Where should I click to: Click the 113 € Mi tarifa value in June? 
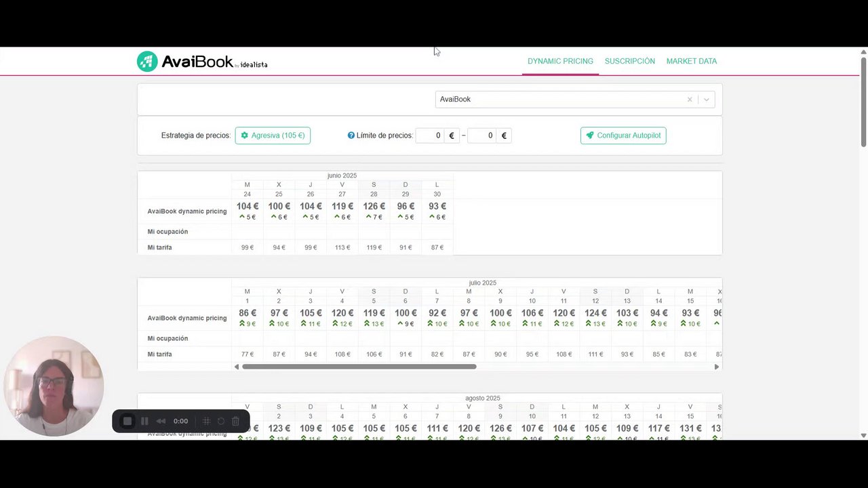[342, 247]
